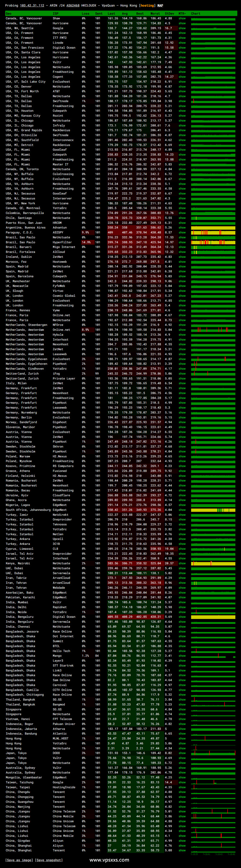Click the 9.9% loss value

[x=86, y=232]
